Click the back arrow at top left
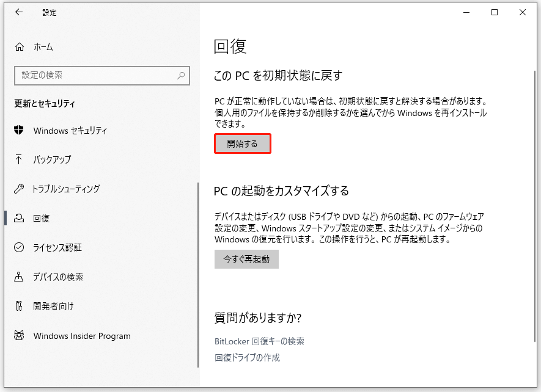This screenshot has width=541, height=392. click(x=18, y=12)
